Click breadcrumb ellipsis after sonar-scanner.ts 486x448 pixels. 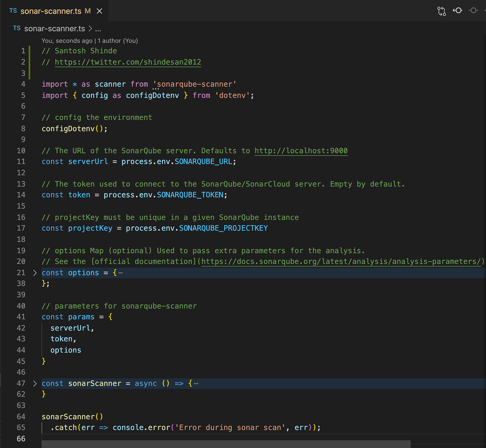coord(98,29)
